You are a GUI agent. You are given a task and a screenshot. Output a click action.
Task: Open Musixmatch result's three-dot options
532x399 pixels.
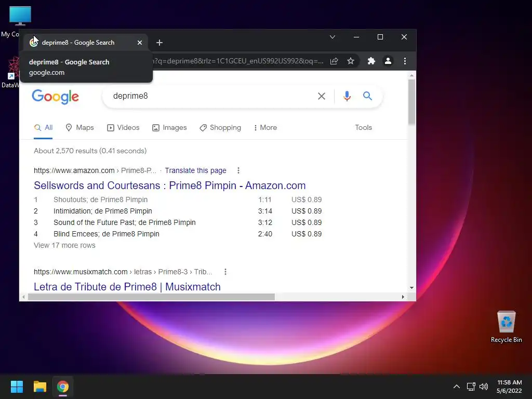pos(225,272)
